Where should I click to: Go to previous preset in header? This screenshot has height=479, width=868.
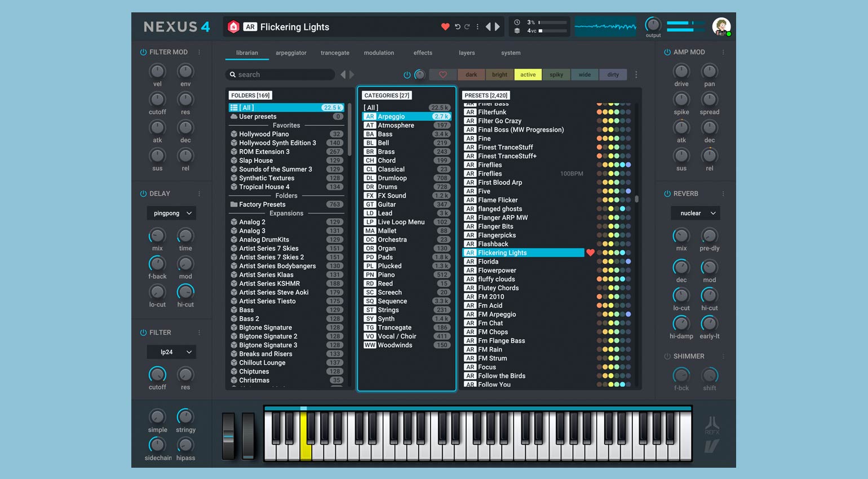[488, 26]
